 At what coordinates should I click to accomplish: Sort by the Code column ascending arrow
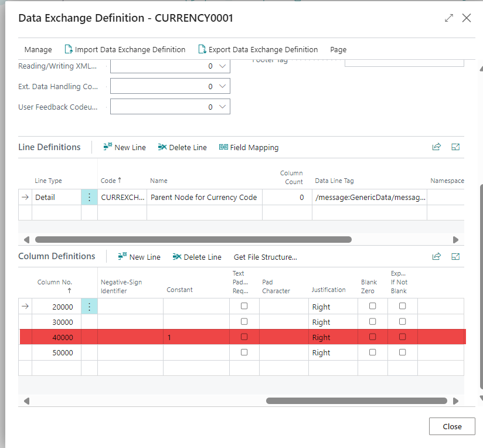coord(120,180)
